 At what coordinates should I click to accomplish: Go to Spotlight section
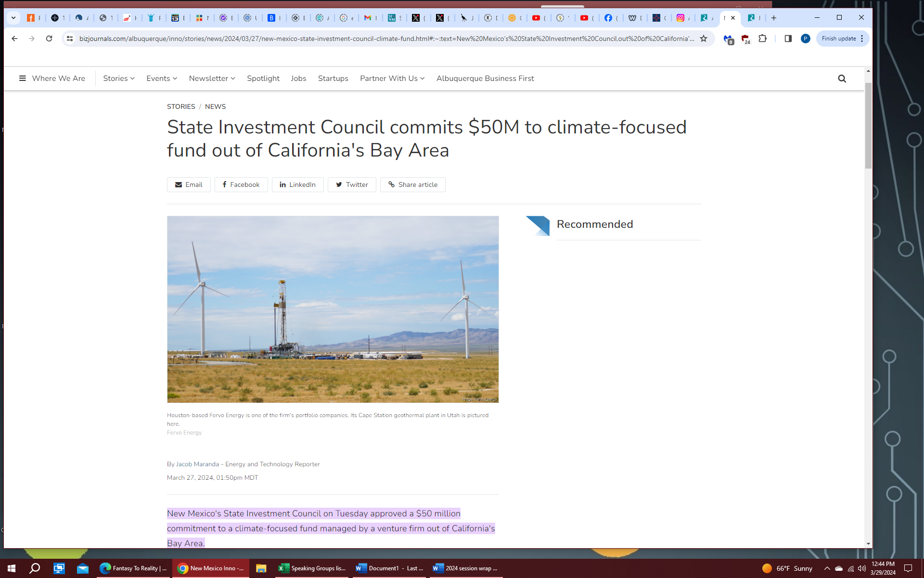[263, 79]
